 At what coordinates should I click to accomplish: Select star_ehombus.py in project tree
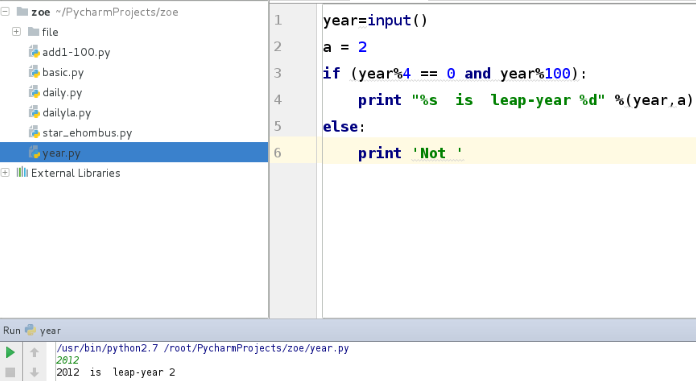pos(87,133)
